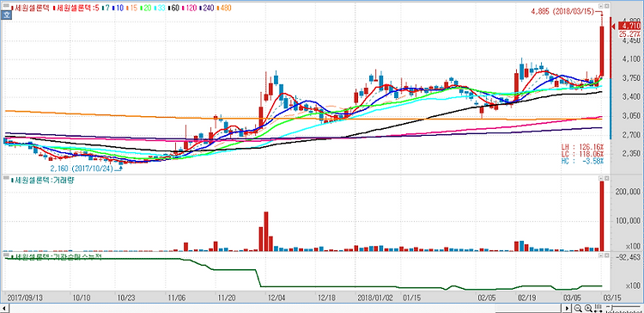Click the 세원셀론텍:거래량 volume legend

[43, 181]
